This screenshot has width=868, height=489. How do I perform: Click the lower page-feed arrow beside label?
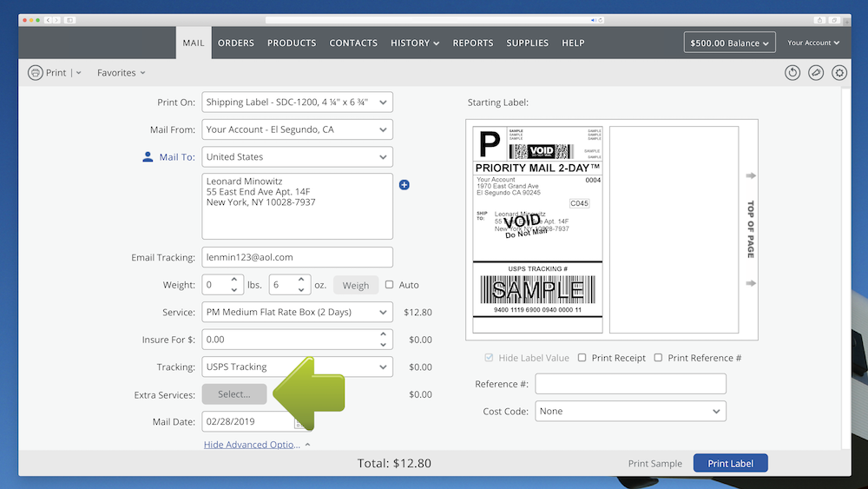[x=751, y=283]
